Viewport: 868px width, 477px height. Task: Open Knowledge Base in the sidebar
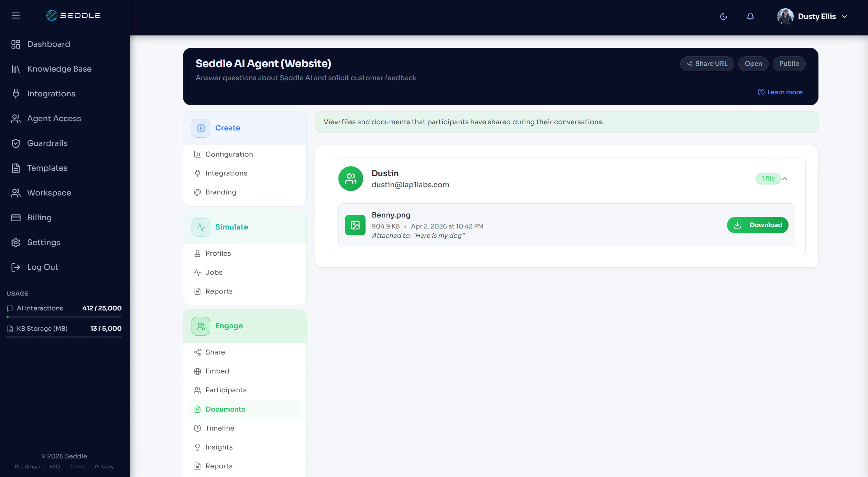[59, 69]
